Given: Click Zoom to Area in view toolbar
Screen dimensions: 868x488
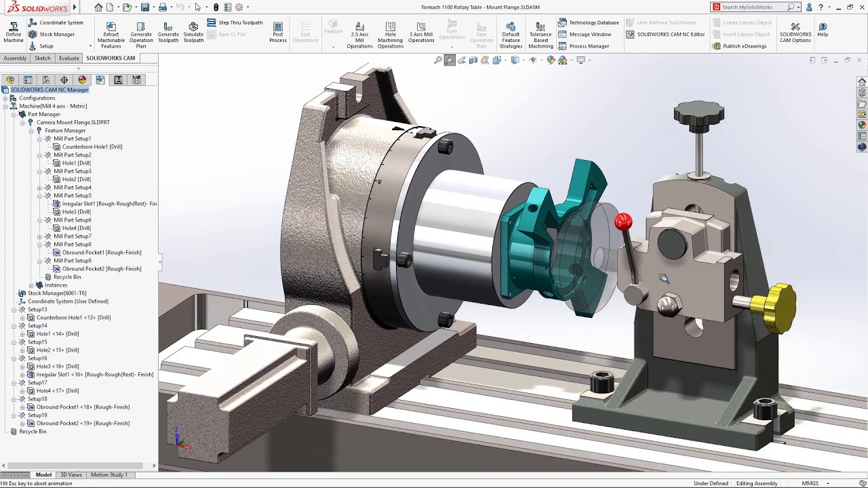Looking at the screenshot, I should point(450,60).
